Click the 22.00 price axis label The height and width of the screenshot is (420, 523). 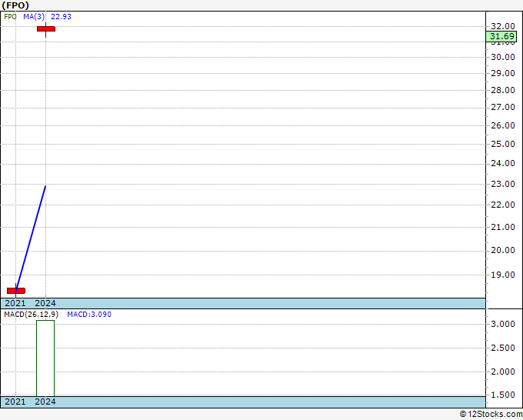point(503,205)
